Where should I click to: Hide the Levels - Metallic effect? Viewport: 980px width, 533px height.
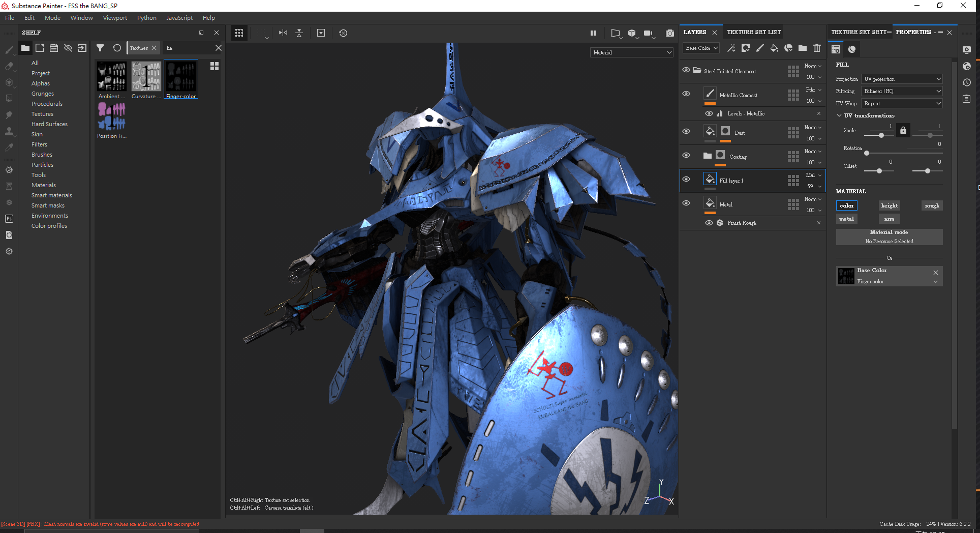point(709,113)
